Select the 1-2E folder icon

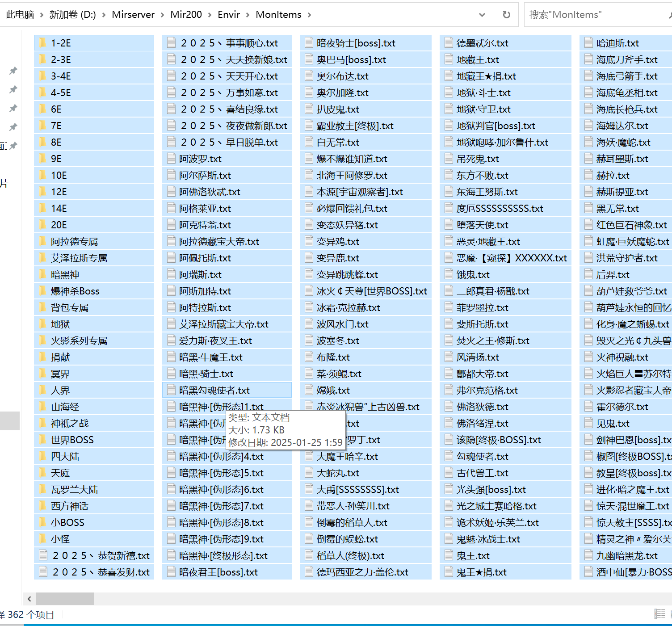43,42
